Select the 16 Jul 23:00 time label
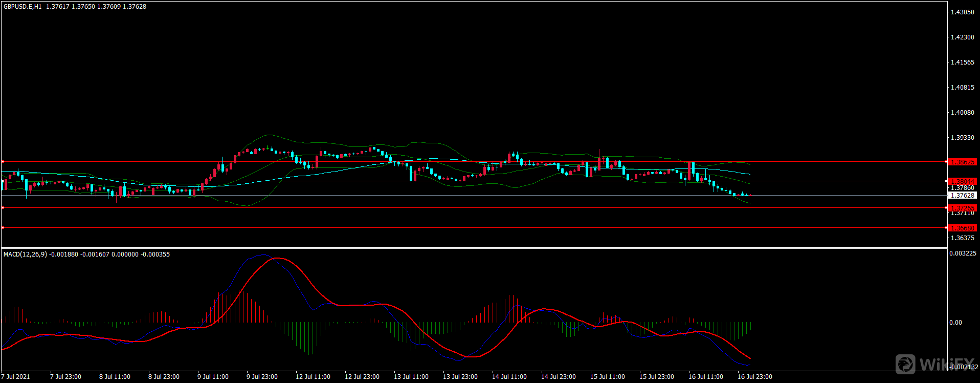The height and width of the screenshot is (383, 980). pos(754,377)
